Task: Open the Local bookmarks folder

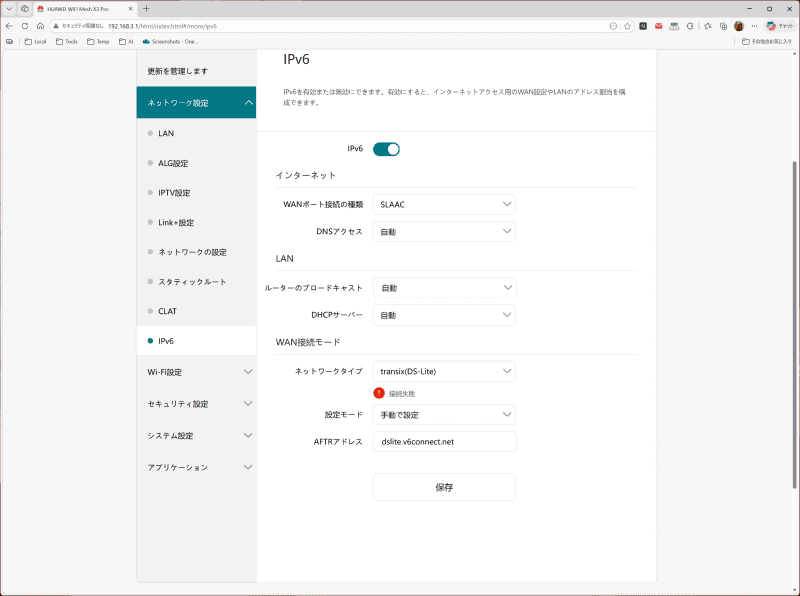Action: click(35, 42)
